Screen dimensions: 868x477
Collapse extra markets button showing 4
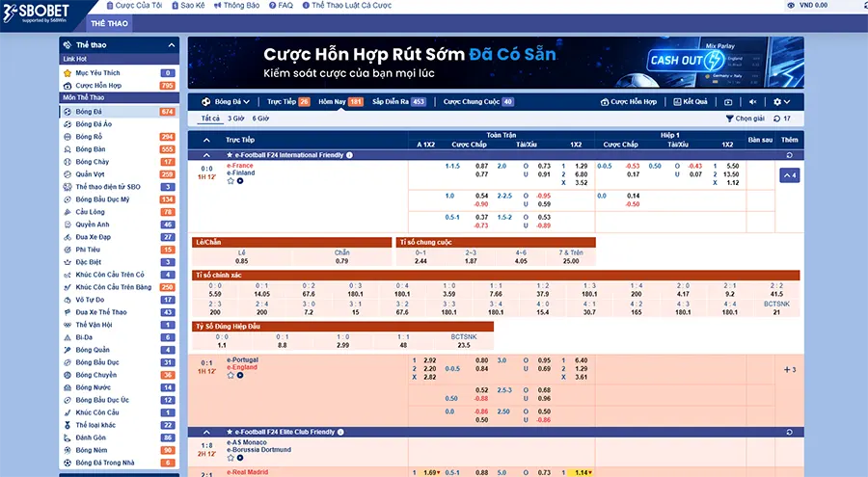point(789,175)
